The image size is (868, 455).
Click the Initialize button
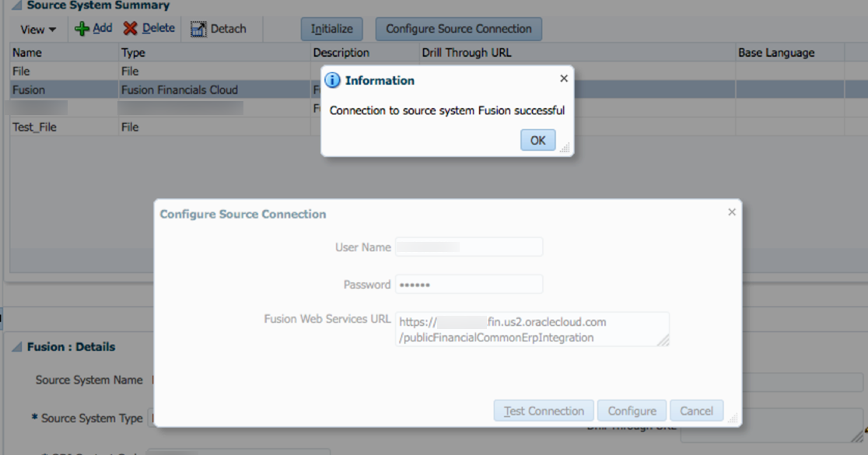331,29
